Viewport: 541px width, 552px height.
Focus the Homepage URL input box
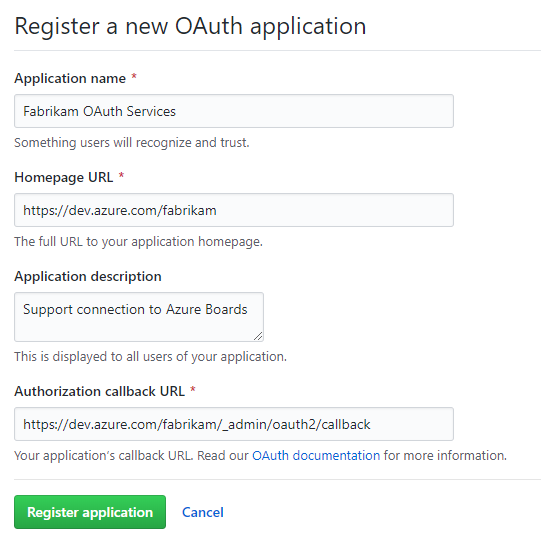234,210
